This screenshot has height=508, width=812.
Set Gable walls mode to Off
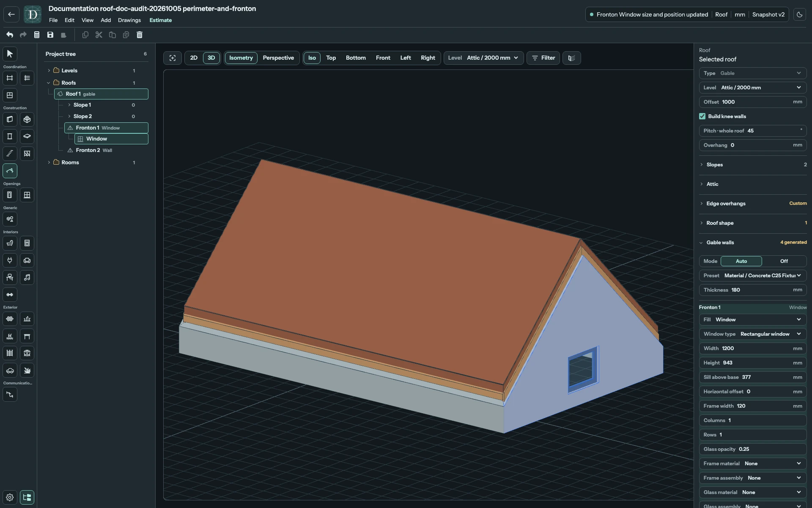[x=784, y=261]
